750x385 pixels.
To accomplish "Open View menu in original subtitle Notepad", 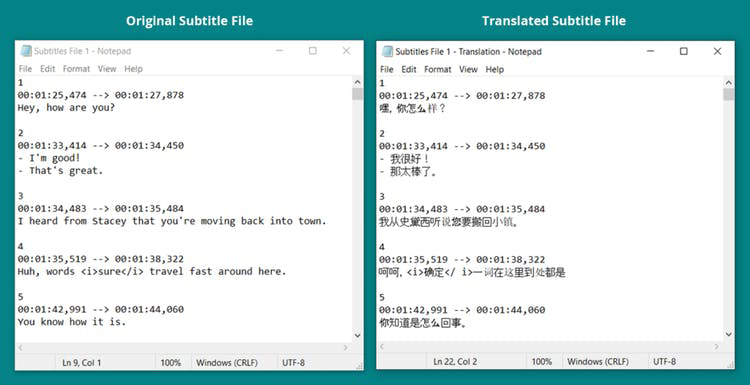I will [x=107, y=69].
